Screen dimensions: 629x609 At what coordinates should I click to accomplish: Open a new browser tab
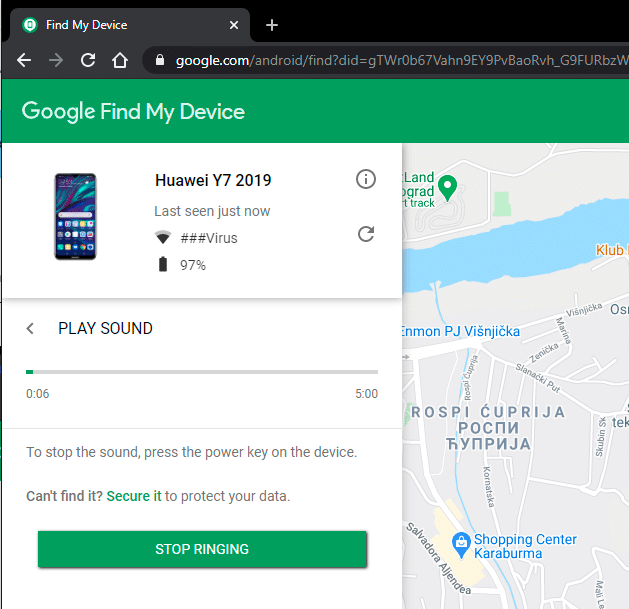click(x=272, y=25)
